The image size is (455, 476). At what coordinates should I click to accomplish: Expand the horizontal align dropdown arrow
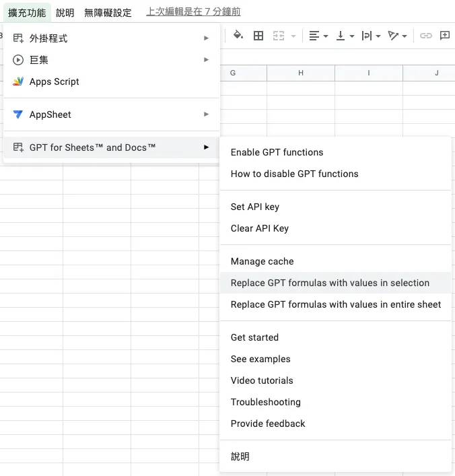(x=326, y=36)
